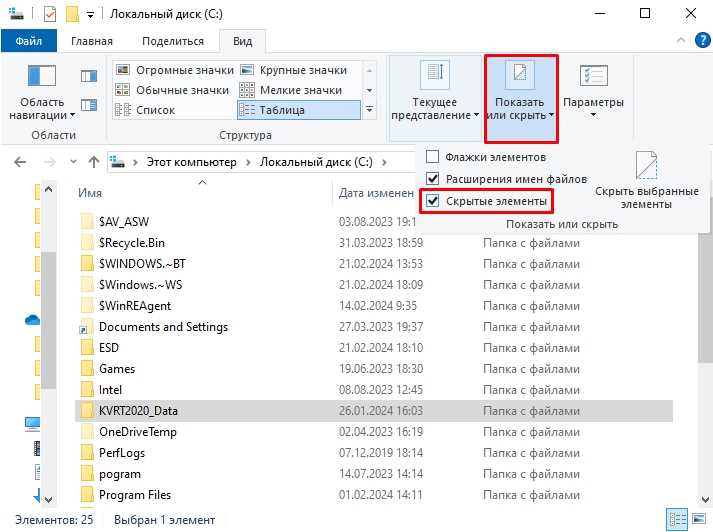
Task: Select Details (Таблица) layout
Action: pos(299,110)
